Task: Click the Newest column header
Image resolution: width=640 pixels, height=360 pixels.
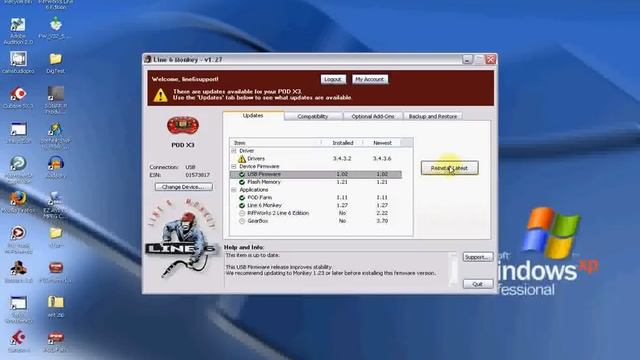Action: point(382,143)
